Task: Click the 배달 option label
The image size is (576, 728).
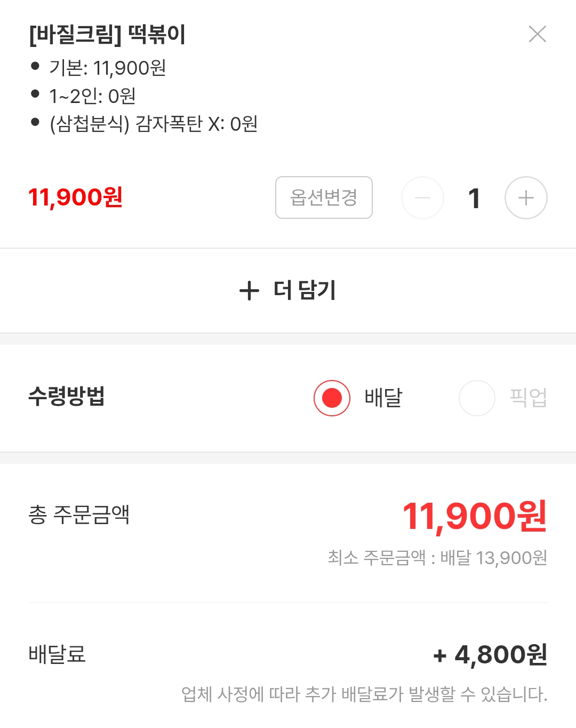Action: tap(383, 398)
